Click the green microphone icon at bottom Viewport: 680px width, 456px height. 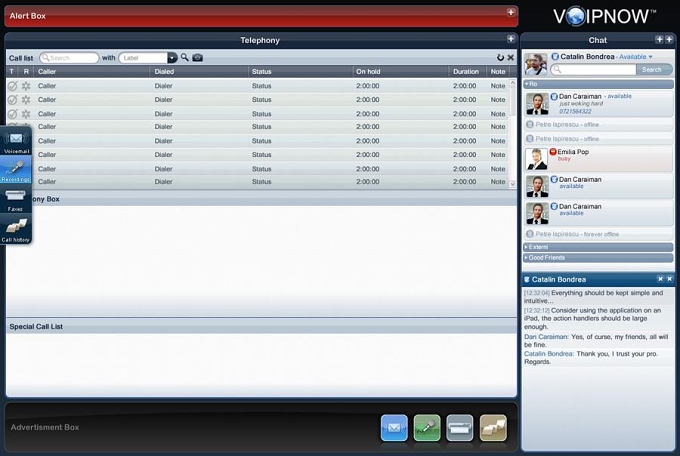(x=427, y=428)
